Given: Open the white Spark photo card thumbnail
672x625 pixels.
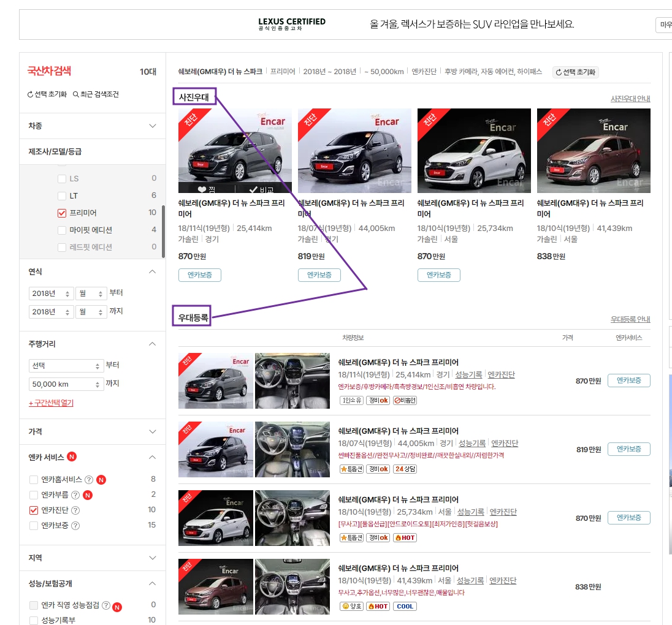Looking at the screenshot, I should 474,150.
